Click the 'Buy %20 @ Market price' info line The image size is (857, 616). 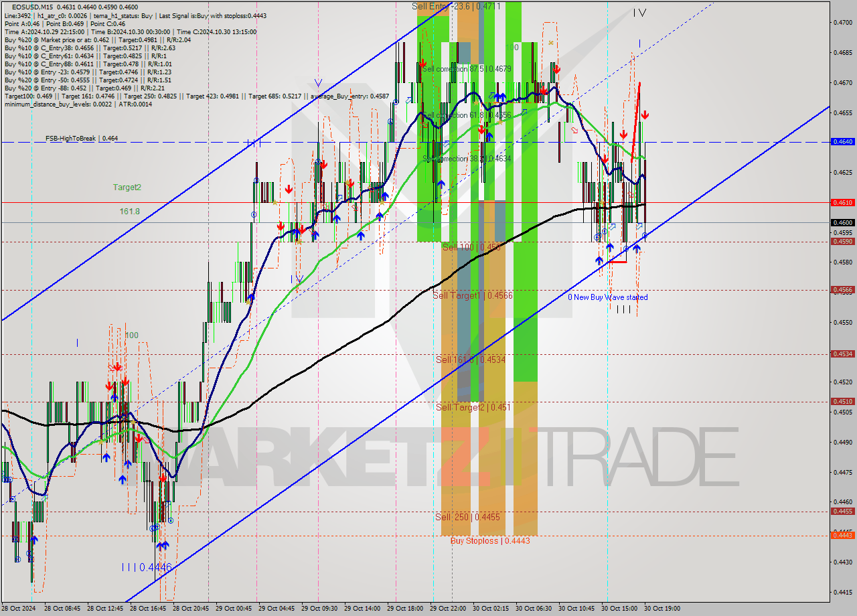coord(97,40)
